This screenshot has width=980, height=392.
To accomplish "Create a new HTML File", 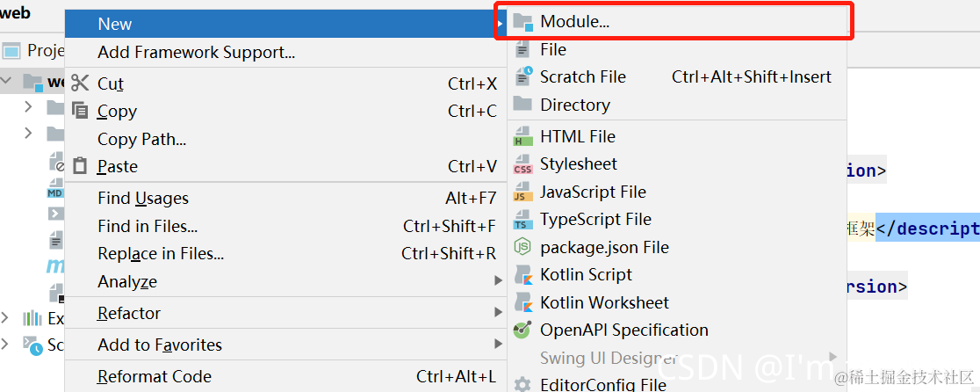I will [x=676, y=136].
